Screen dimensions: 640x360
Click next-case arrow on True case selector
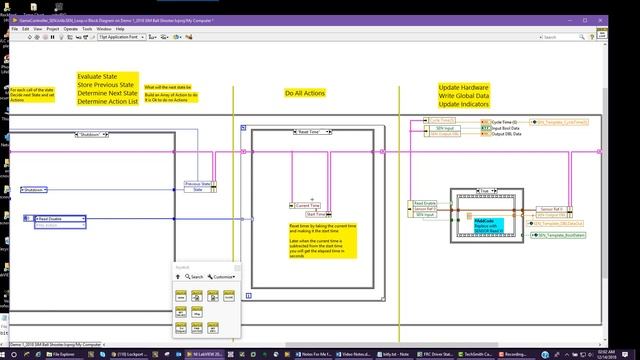coord(496,191)
